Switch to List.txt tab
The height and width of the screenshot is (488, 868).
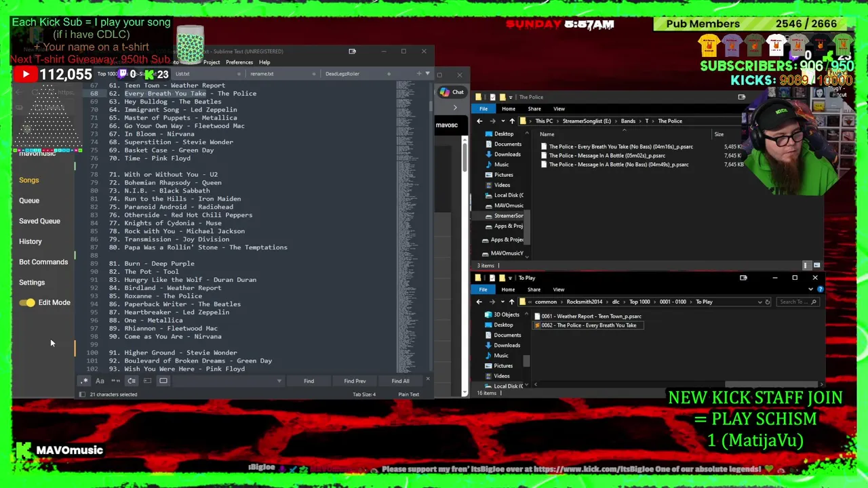(183, 74)
